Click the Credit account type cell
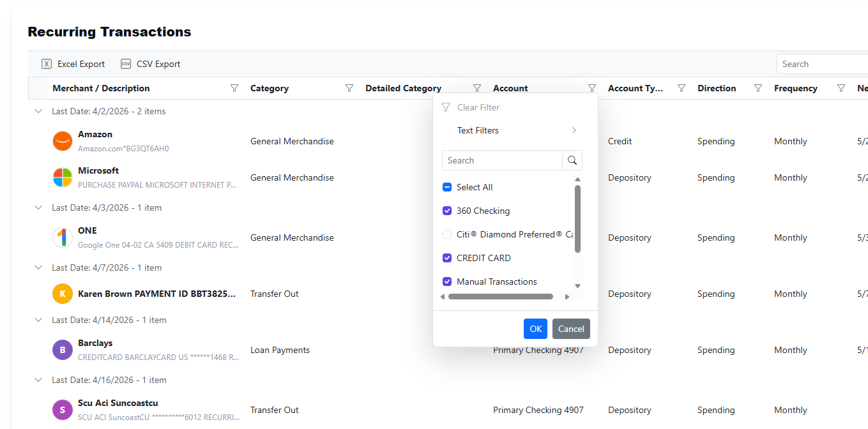The image size is (868, 429). tap(620, 141)
